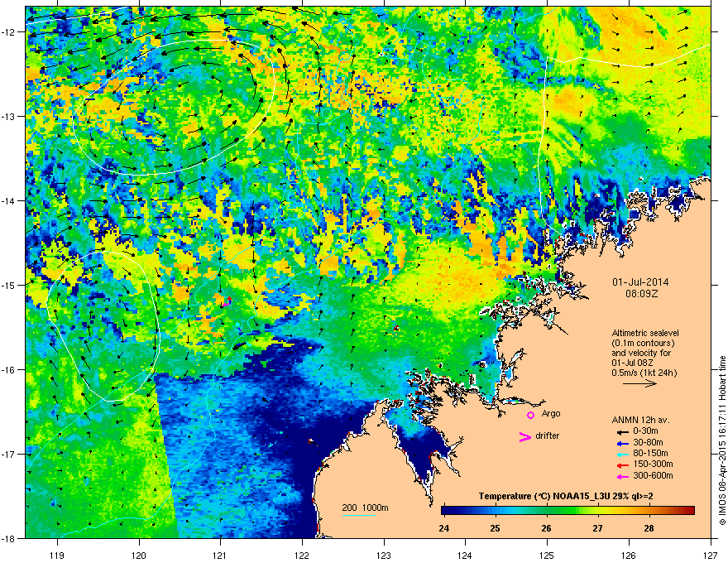
Task: Click the 'ANMN 12h av.' legend heading
Action: click(x=640, y=420)
